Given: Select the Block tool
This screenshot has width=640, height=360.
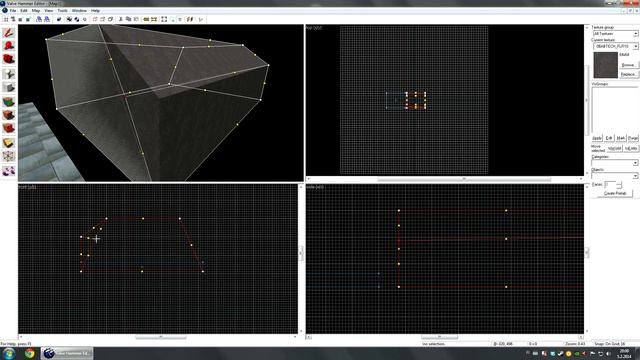Looking at the screenshot, I should [9, 87].
